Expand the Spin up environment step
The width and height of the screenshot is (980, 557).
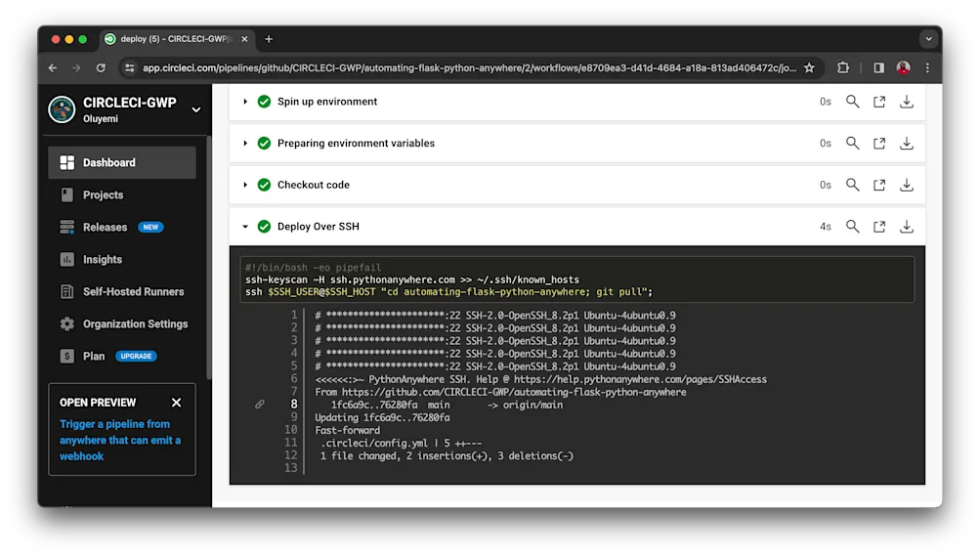[x=245, y=102]
